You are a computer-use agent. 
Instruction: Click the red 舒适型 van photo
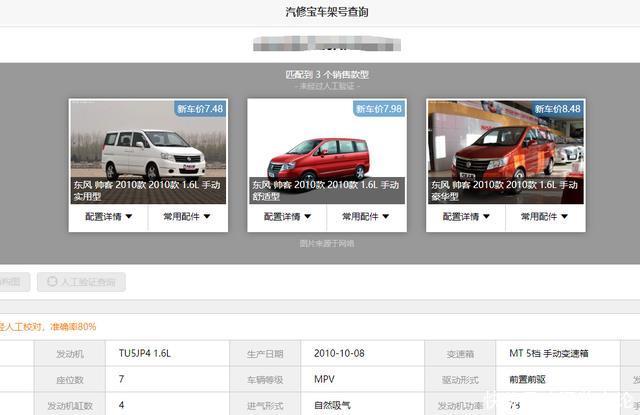pyautogui.click(x=326, y=150)
